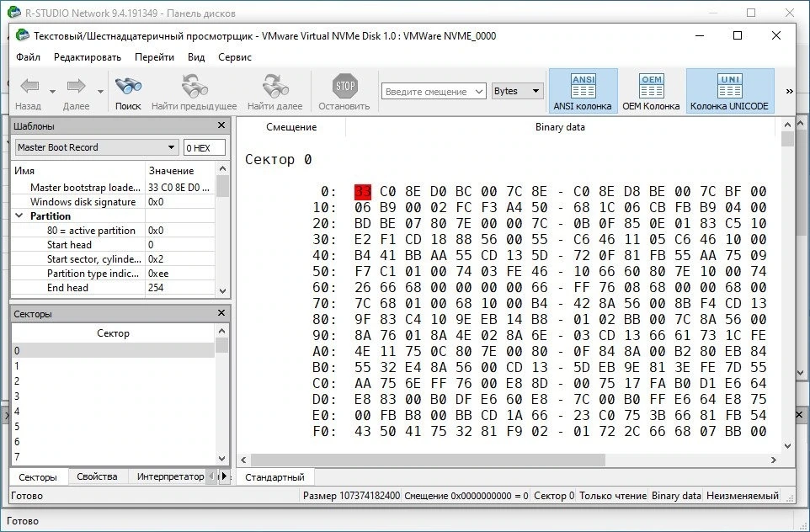The height and width of the screenshot is (532, 810).
Task: Click sector list scroll-down arrow
Action: (221, 458)
